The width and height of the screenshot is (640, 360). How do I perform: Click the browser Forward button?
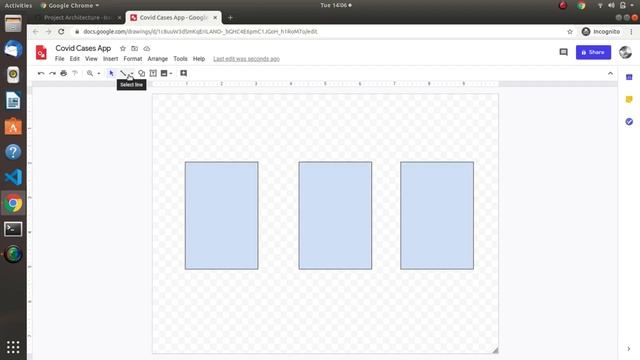click(x=48, y=31)
